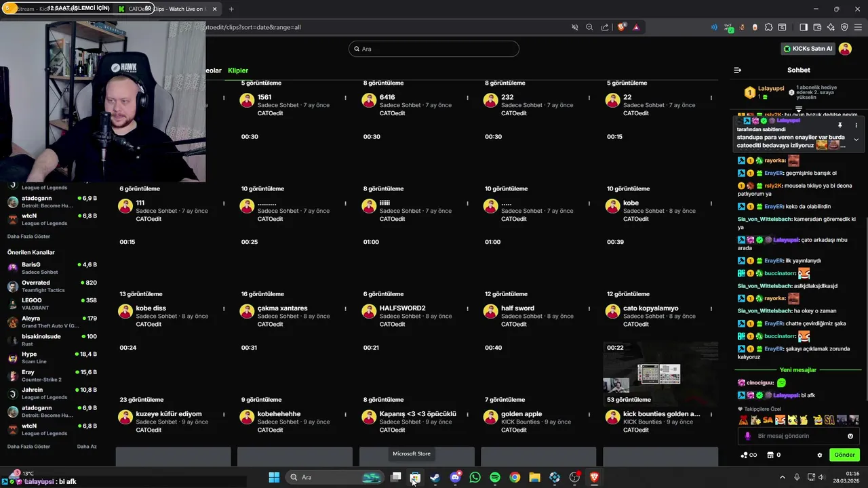Open options menu for cato kopyalamıyo clip
The width and height of the screenshot is (868, 488).
(x=711, y=308)
